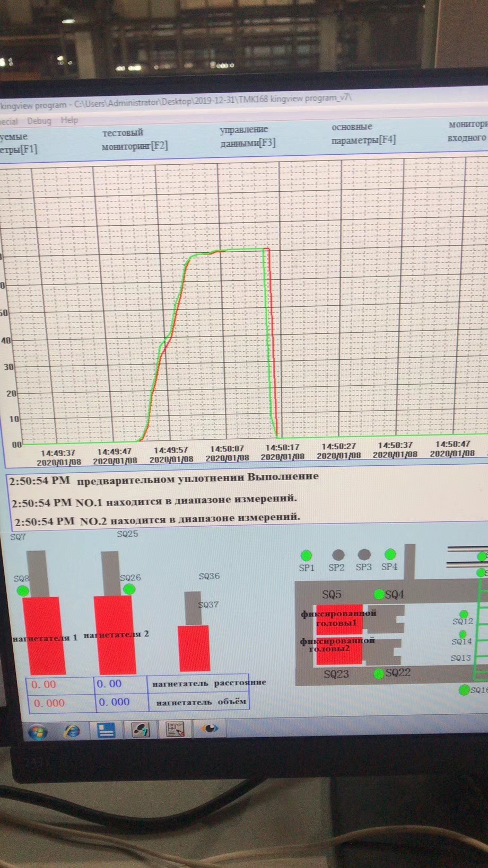Click the 14:49:47 time axis label
Image resolution: width=488 pixels, height=868 pixels.
(x=115, y=456)
